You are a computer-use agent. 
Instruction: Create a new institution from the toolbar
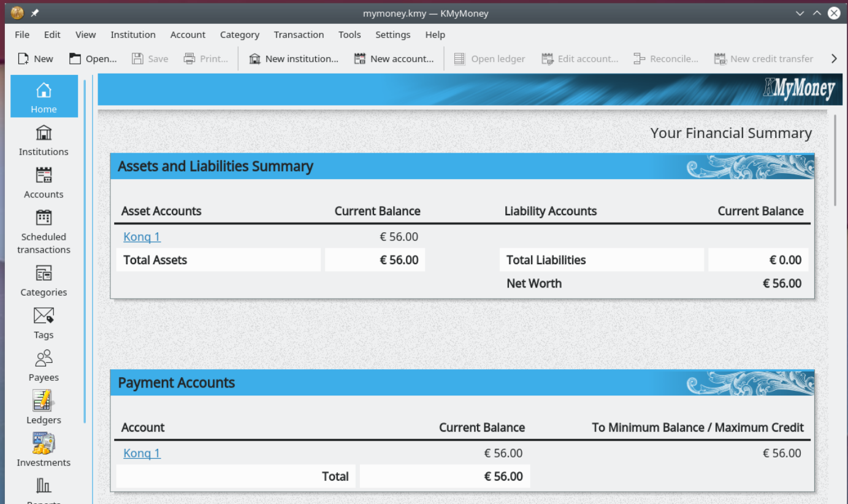tap(294, 58)
